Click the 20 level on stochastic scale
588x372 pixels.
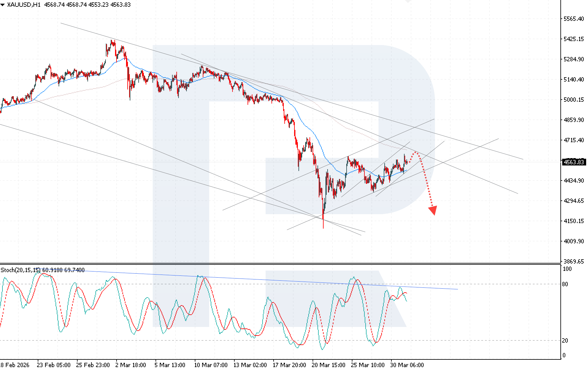(x=565, y=340)
